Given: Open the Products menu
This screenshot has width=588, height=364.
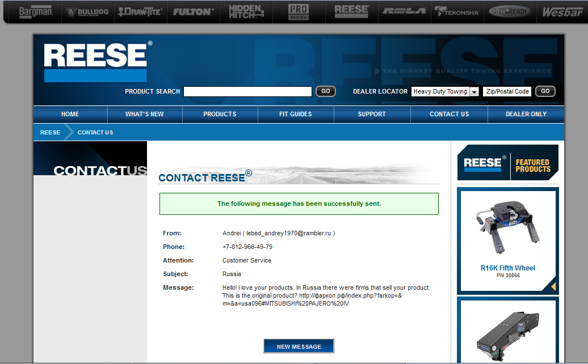Looking at the screenshot, I should (x=220, y=114).
